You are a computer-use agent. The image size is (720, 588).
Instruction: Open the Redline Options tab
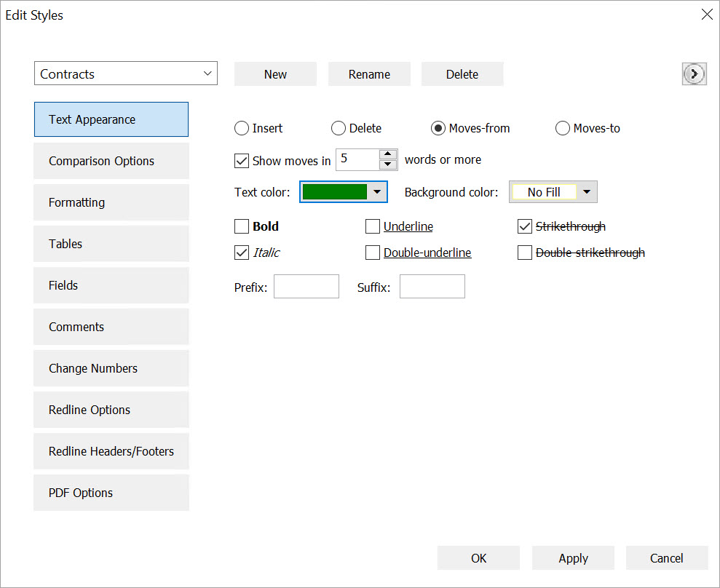111,410
